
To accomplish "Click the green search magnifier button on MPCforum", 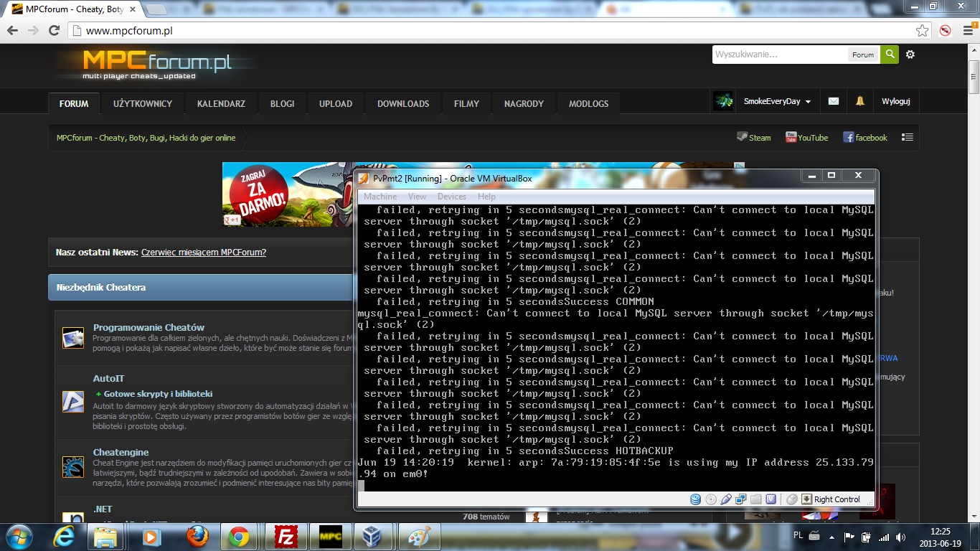I will pos(890,54).
